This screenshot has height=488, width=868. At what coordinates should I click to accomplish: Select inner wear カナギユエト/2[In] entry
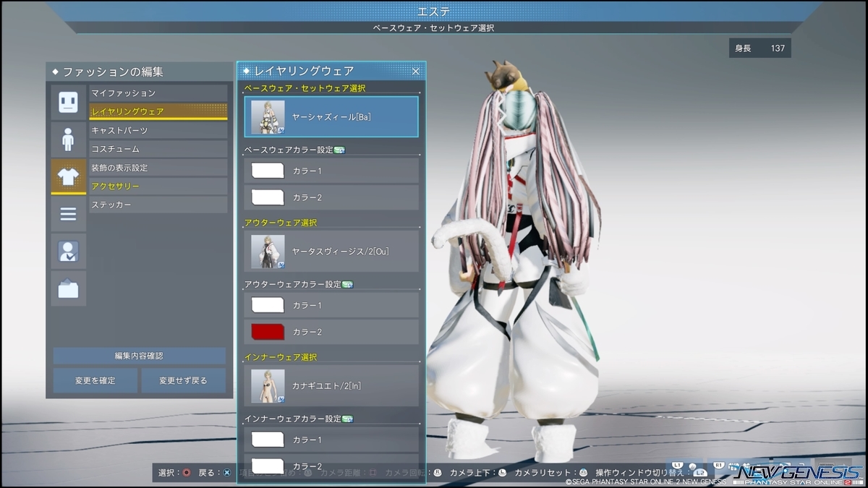click(331, 385)
